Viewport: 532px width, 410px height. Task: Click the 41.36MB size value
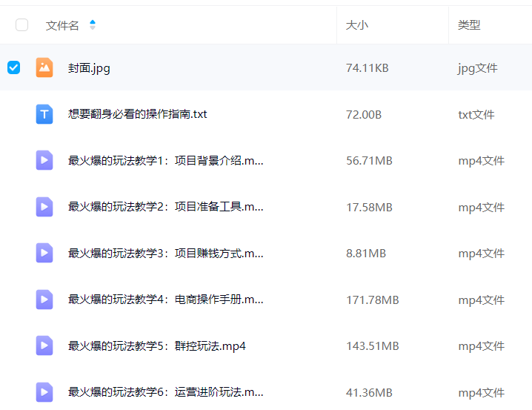(369, 393)
